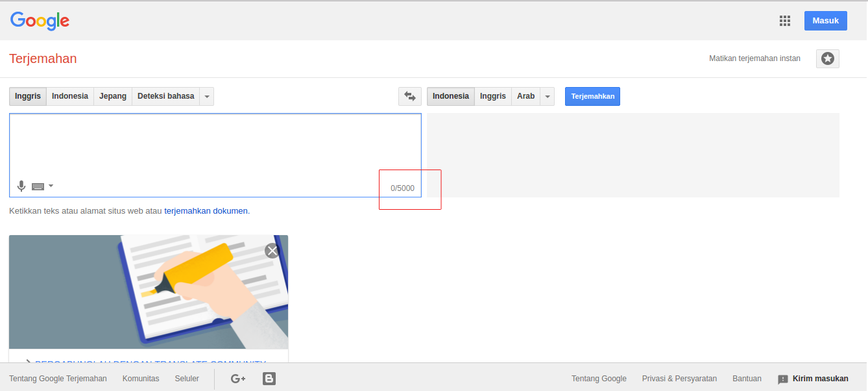Toggle the virtual keyboard icon

point(38,186)
